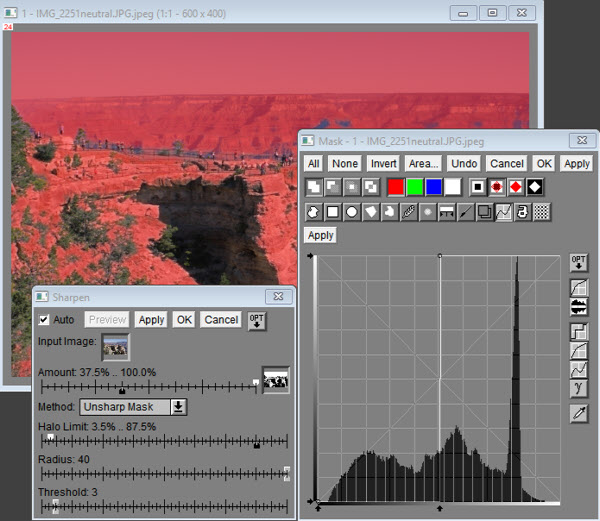The width and height of the screenshot is (600, 521).
Task: Click the Invert button in Mask
Action: click(383, 163)
